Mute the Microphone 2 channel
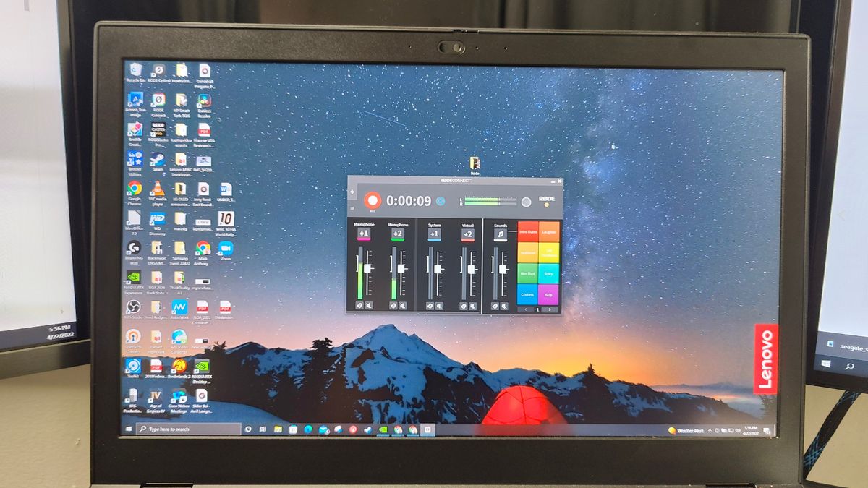Screen dimensions: 868x488 click(402, 306)
